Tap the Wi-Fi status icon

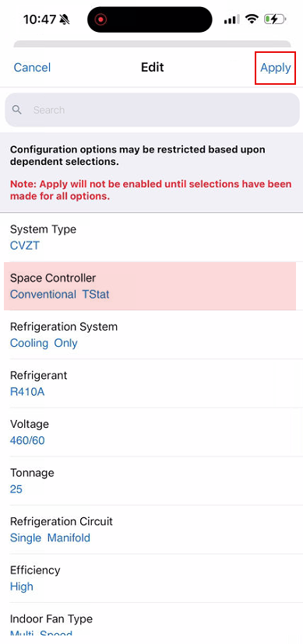250,19
